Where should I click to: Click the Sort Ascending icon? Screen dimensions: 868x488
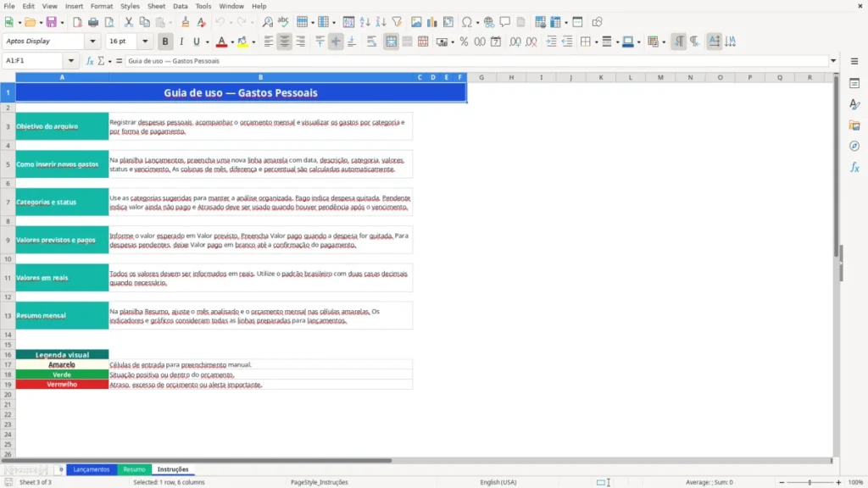tap(364, 22)
